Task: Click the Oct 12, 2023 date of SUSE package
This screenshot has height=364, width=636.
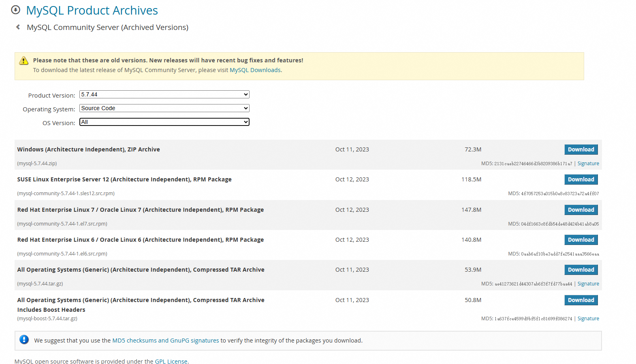Action: click(x=352, y=179)
